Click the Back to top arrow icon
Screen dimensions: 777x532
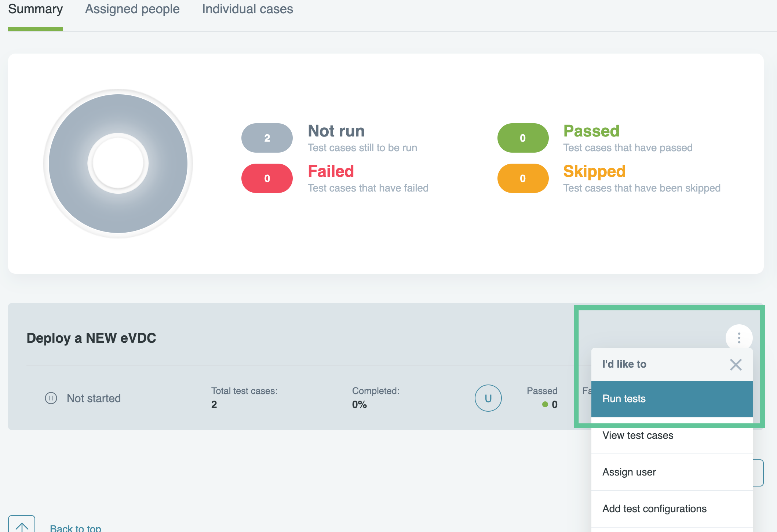pyautogui.click(x=22, y=525)
